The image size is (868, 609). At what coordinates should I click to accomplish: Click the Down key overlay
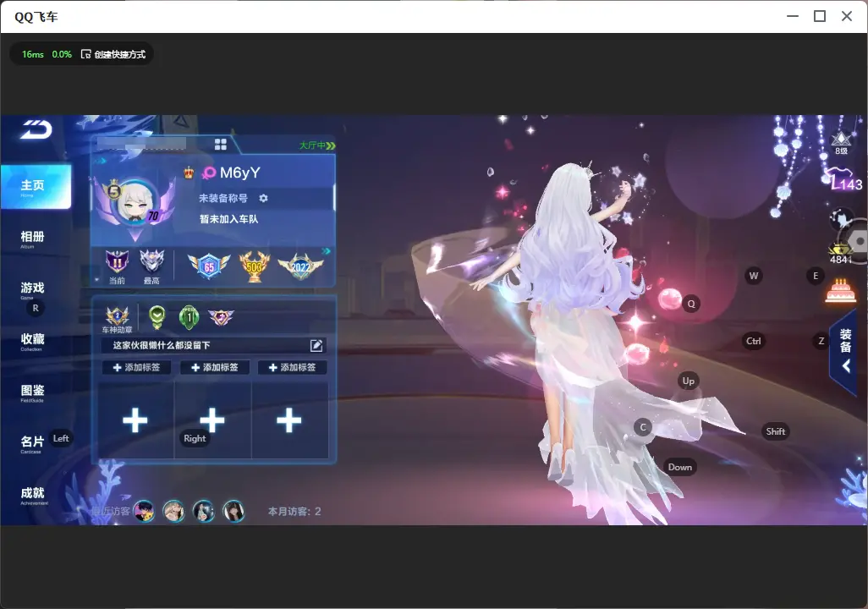pyautogui.click(x=680, y=467)
